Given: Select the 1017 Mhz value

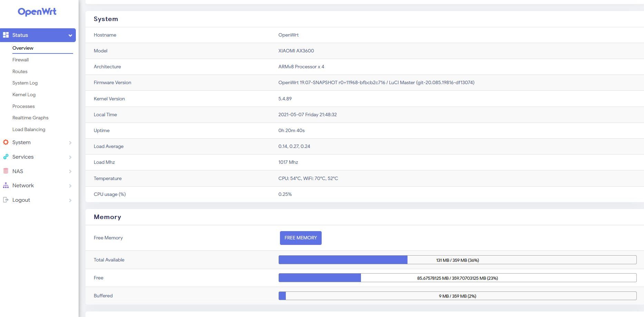Looking at the screenshot, I should [288, 162].
